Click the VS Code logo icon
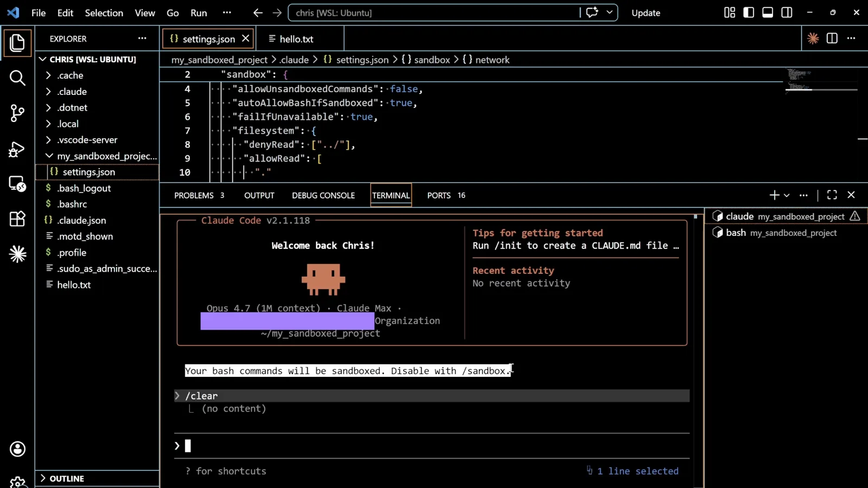Viewport: 868px width, 488px height. click(x=13, y=12)
